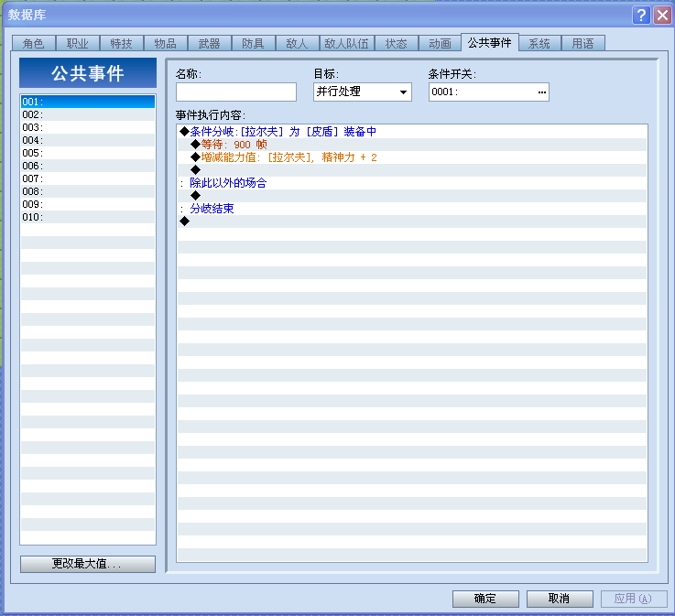
Task: Select common event 009 in list
Action: pos(88,204)
